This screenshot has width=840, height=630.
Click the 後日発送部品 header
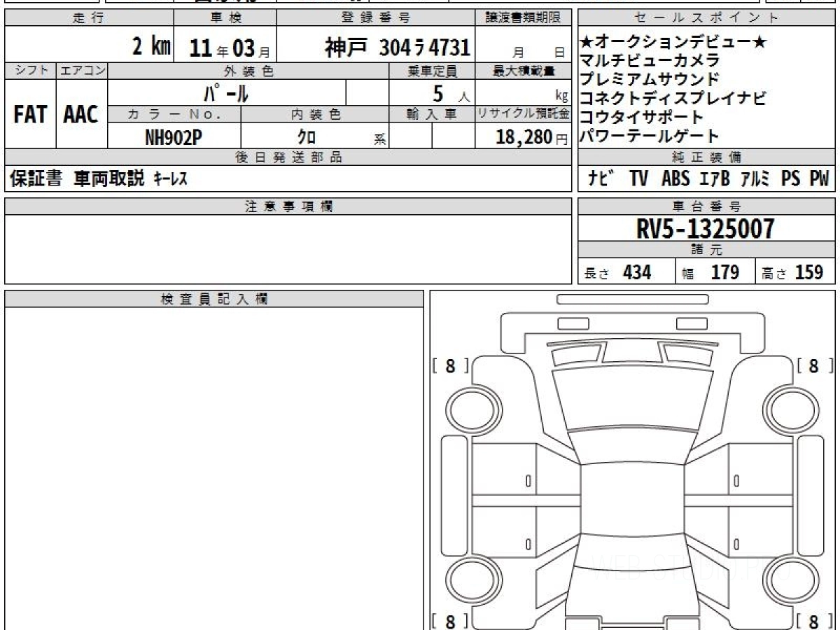(288, 157)
